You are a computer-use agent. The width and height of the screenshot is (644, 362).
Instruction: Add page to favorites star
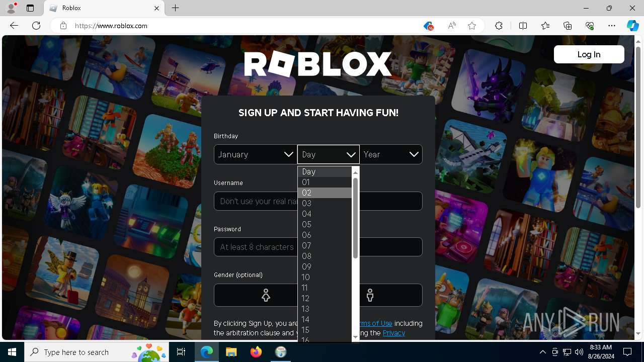[472, 26]
